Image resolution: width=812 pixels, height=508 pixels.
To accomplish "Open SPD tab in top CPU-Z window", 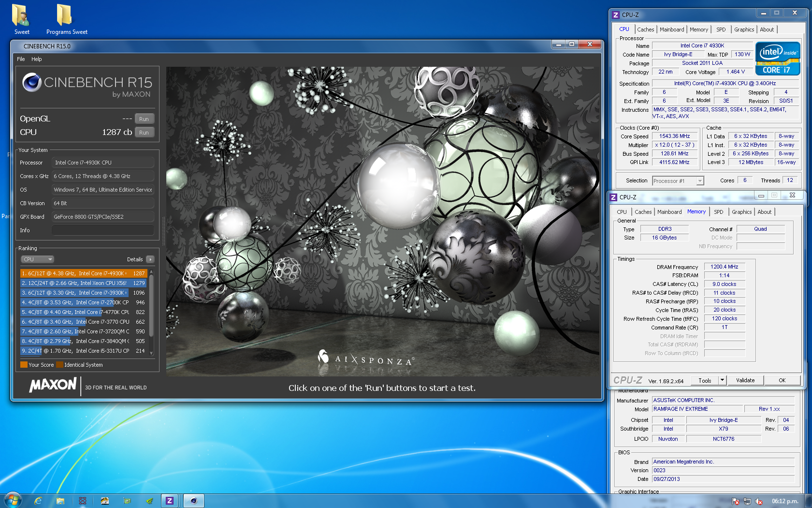I will point(721,30).
